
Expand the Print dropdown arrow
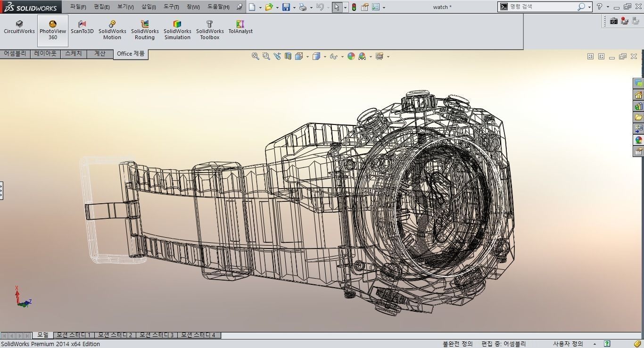click(311, 8)
